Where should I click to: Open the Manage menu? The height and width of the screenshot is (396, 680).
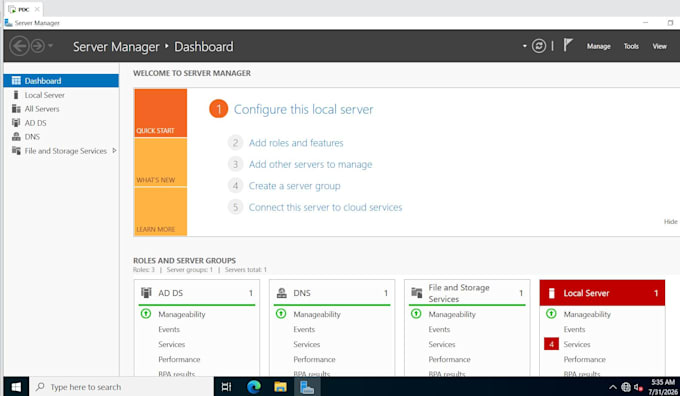pos(598,46)
